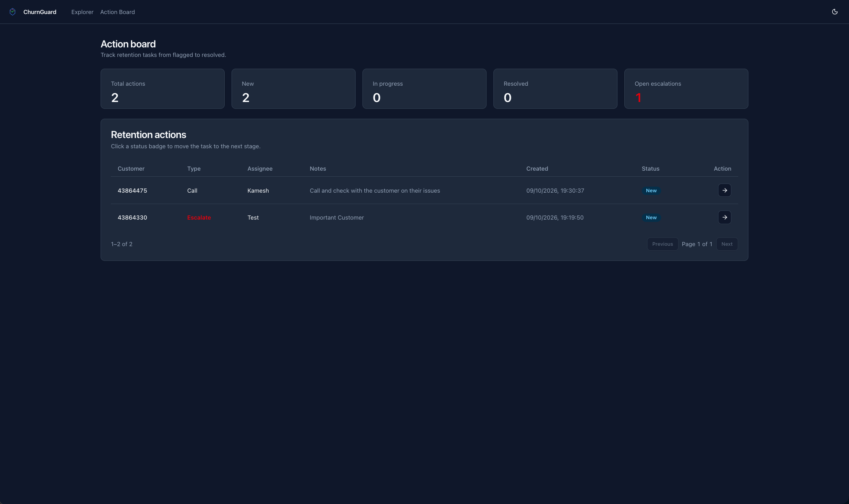849x504 pixels.
Task: Click the Retention actions heading
Action: (148, 135)
